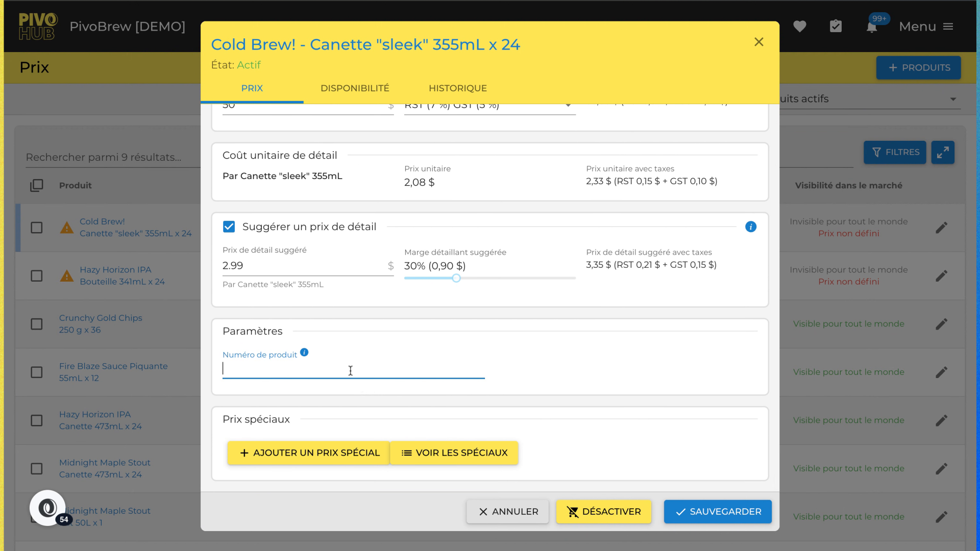Uncheck Suggérer un prix de détail checkbox
Screen dimensions: 980x551
click(229, 227)
